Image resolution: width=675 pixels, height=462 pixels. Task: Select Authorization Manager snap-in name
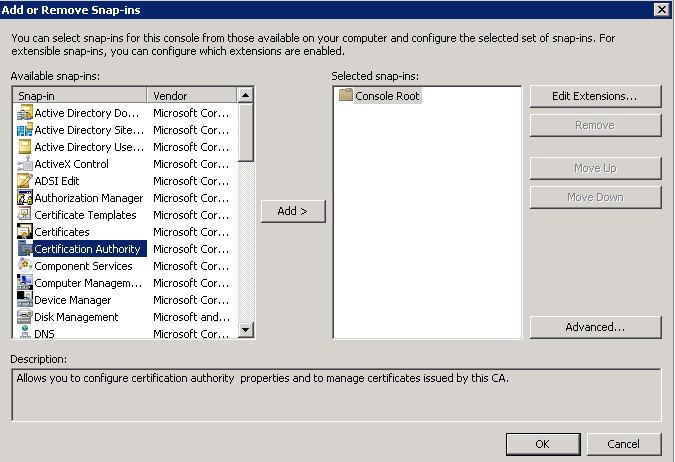[89, 198]
